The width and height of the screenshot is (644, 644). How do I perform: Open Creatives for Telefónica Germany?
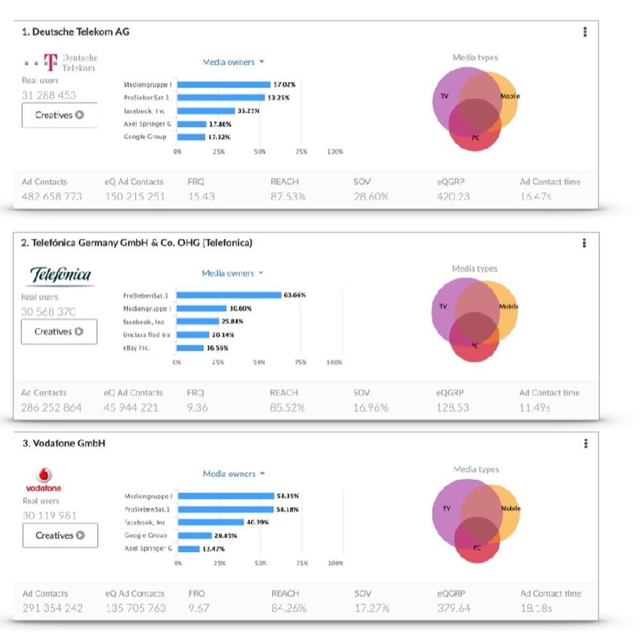pyautogui.click(x=59, y=332)
